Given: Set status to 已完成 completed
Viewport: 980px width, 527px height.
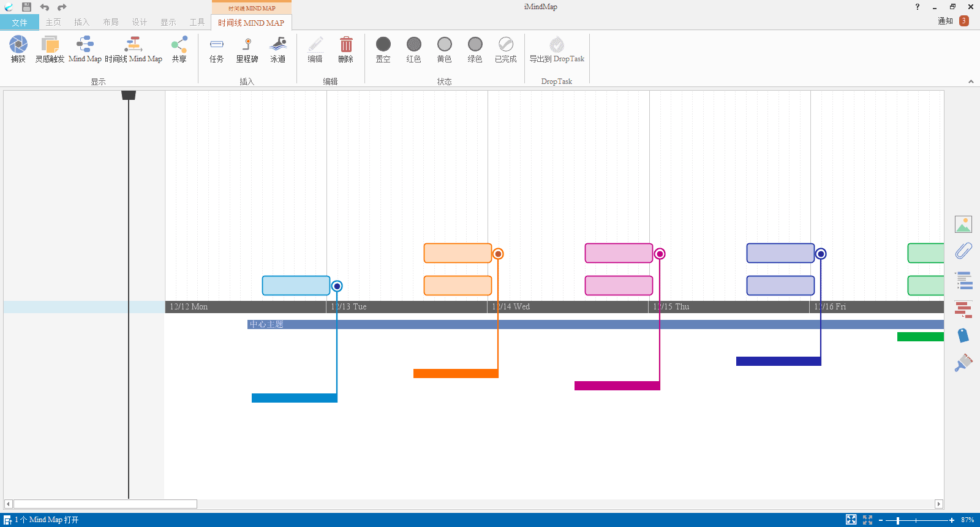Looking at the screenshot, I should tap(506, 49).
